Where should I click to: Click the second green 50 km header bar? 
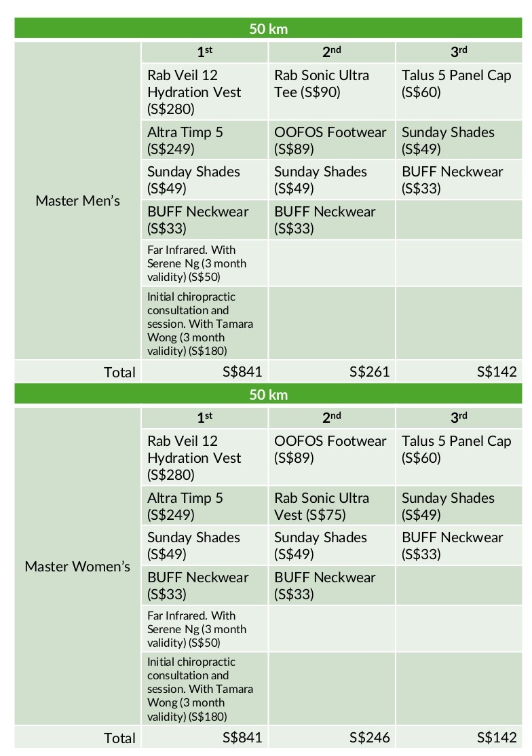[268, 394]
